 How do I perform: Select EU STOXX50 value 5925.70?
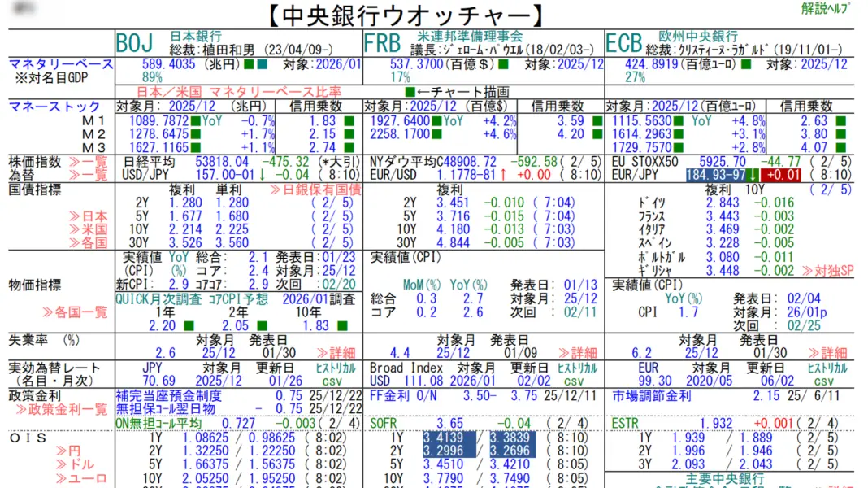pos(722,162)
